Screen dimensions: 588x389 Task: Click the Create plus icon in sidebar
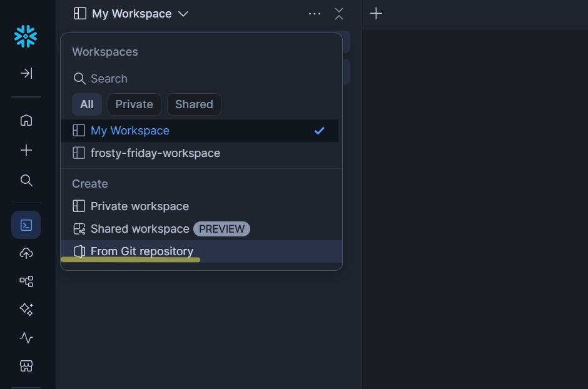pyautogui.click(x=26, y=150)
